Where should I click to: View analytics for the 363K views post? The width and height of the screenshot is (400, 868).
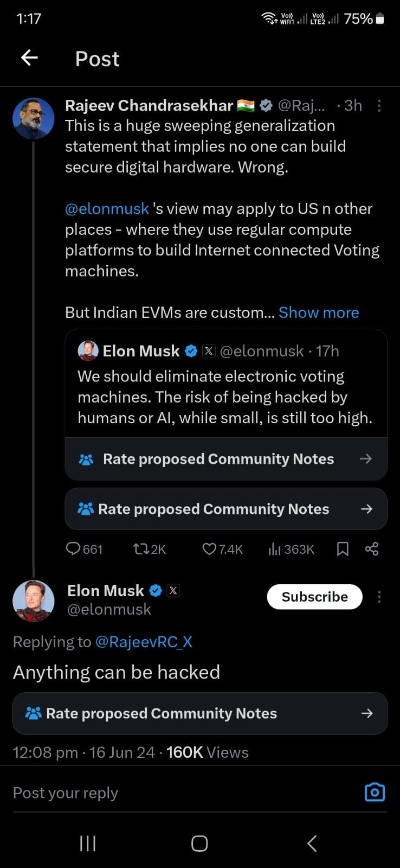[x=291, y=549]
